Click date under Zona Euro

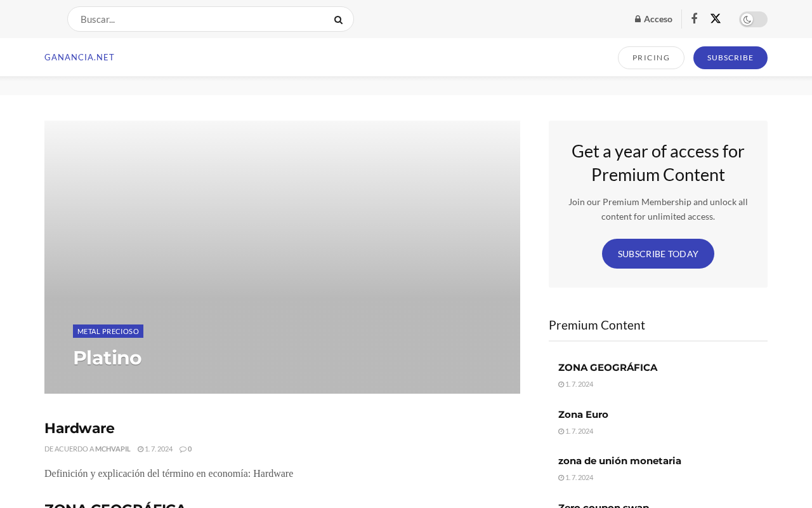point(576,431)
